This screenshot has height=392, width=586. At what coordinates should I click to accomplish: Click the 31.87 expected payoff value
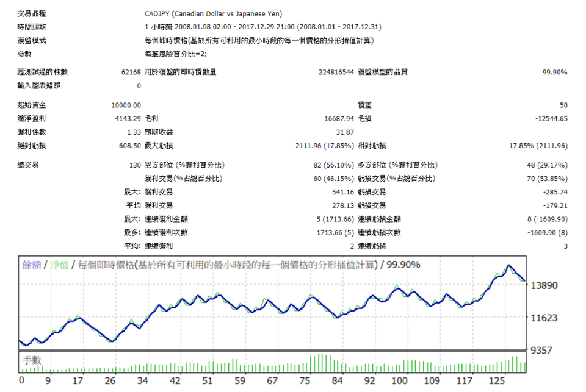345,132
